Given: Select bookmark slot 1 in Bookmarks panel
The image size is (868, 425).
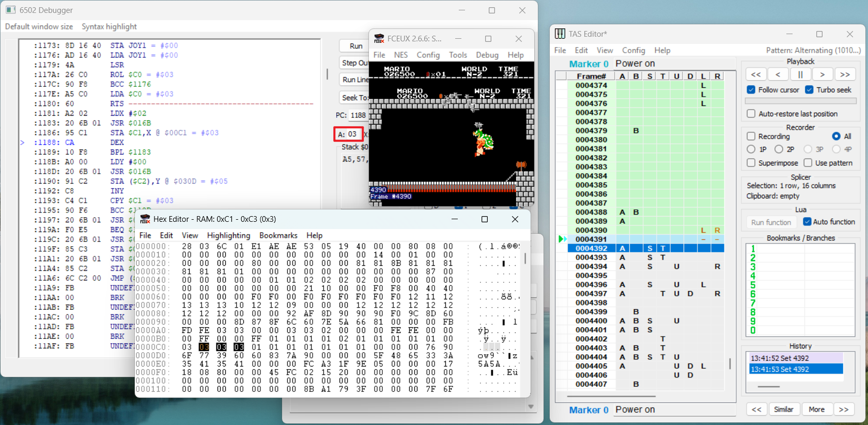Looking at the screenshot, I should tap(753, 249).
